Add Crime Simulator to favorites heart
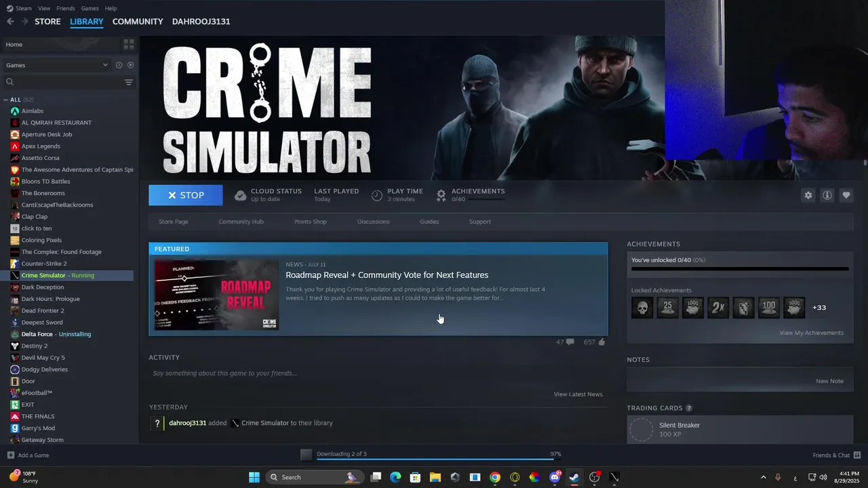 pyautogui.click(x=846, y=195)
